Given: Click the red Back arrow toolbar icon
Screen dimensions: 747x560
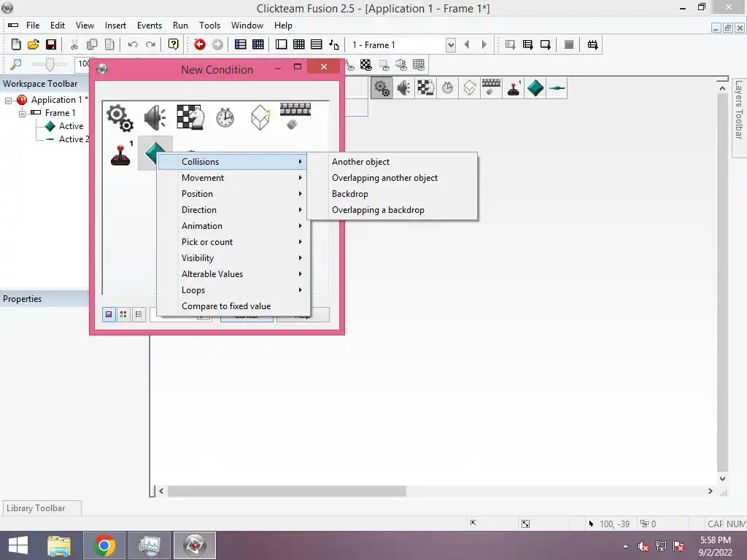Looking at the screenshot, I should (x=200, y=44).
